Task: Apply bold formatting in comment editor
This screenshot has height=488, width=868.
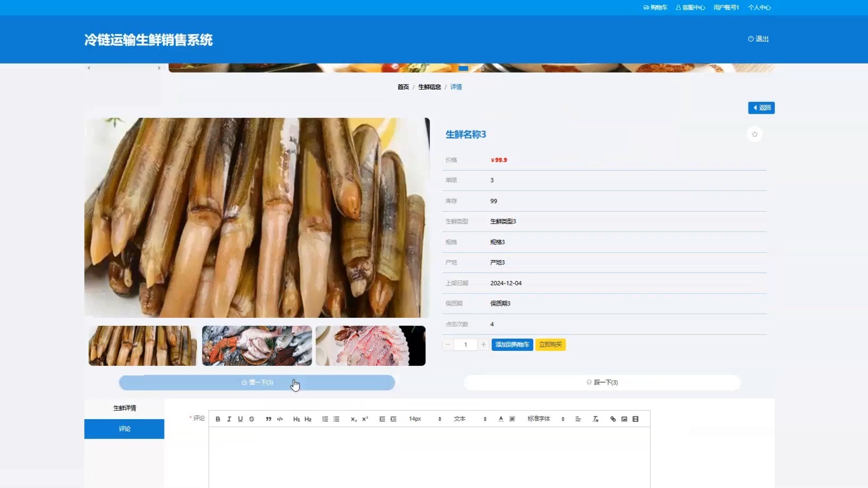Action: [218, 419]
